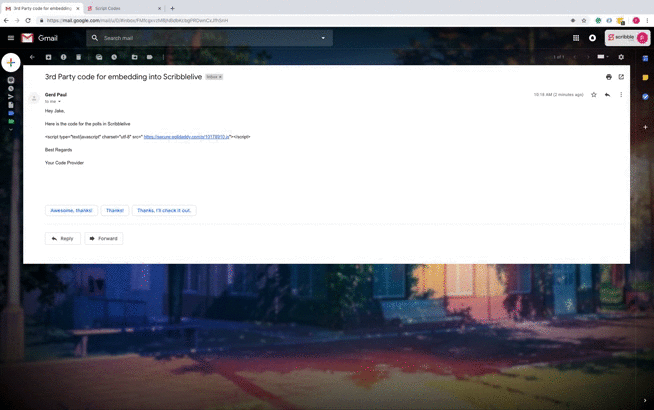The height and width of the screenshot is (410, 654).
Task: Snooze the email with the clock icon
Action: click(114, 57)
